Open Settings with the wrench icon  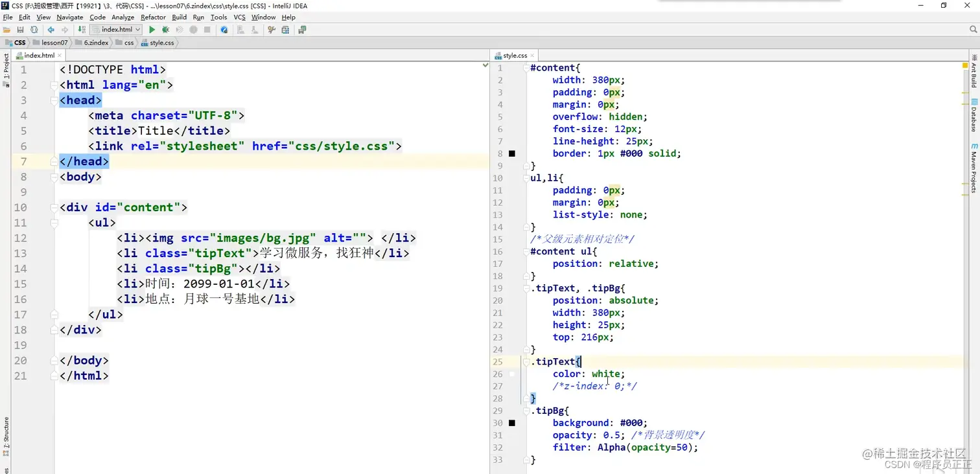pyautogui.click(x=271, y=30)
